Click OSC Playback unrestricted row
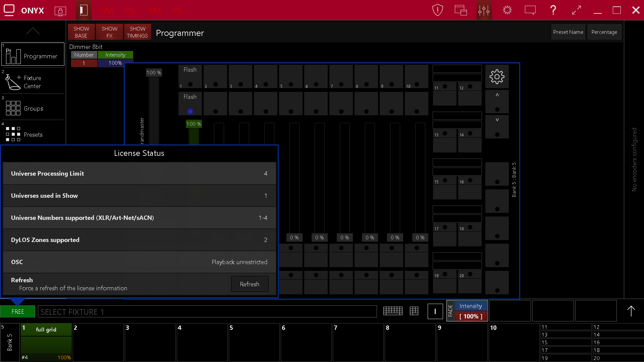 139,262
